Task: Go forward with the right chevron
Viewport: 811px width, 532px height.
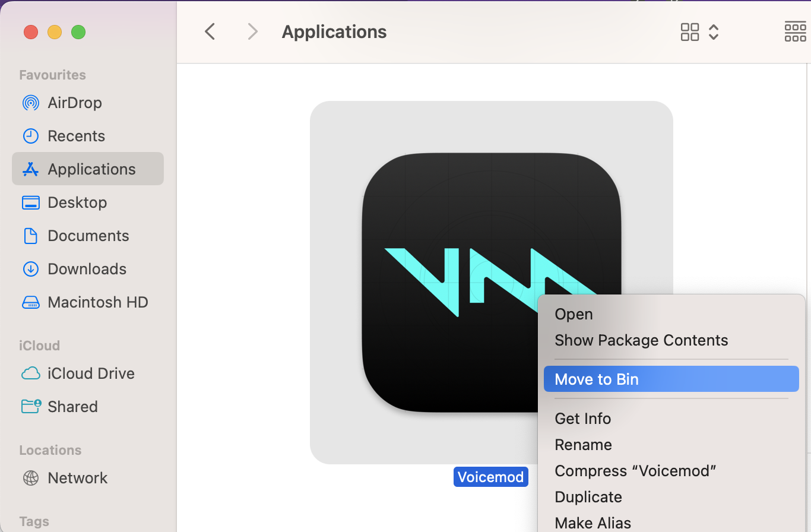Action: (253, 31)
